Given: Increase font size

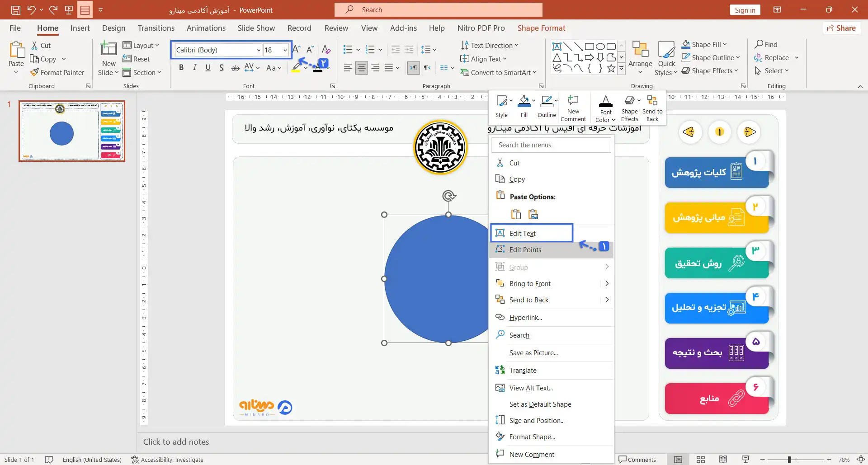Looking at the screenshot, I should pos(297,50).
